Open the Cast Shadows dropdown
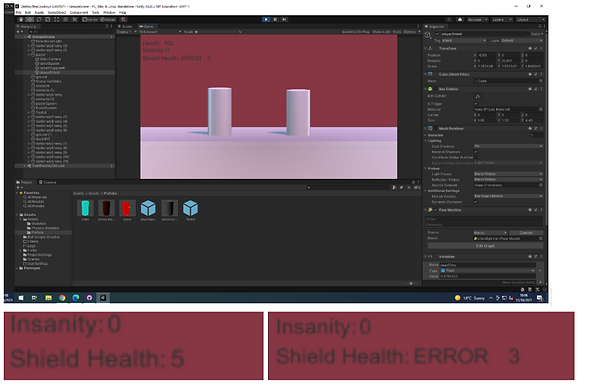600x386 pixels. coord(508,146)
